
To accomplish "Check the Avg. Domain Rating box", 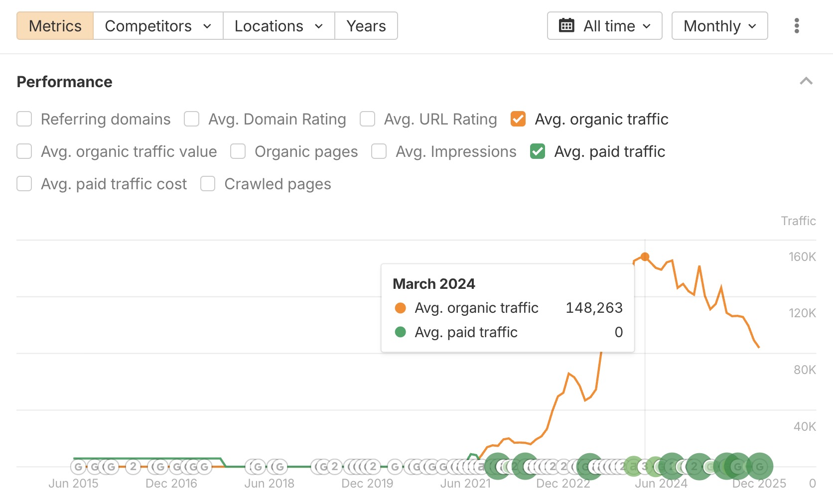I will (x=192, y=119).
